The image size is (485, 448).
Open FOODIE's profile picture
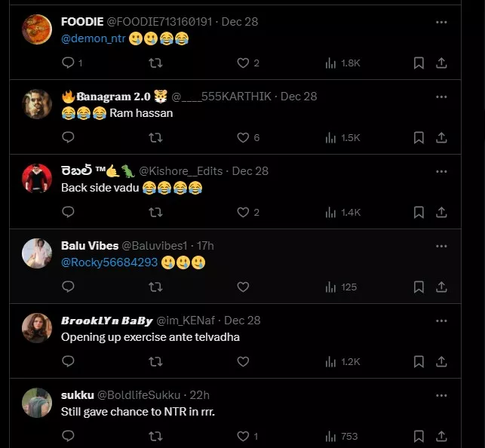37,29
